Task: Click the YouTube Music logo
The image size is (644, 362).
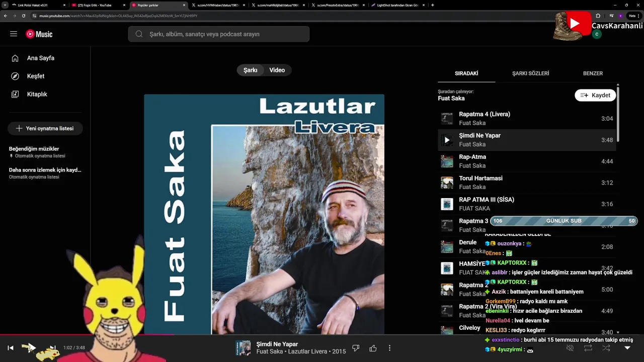Action: tap(39, 34)
